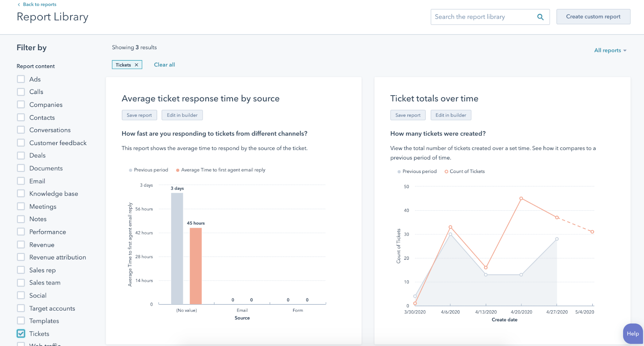
Task: Click the back arrow chevron to reports
Action: point(19,5)
